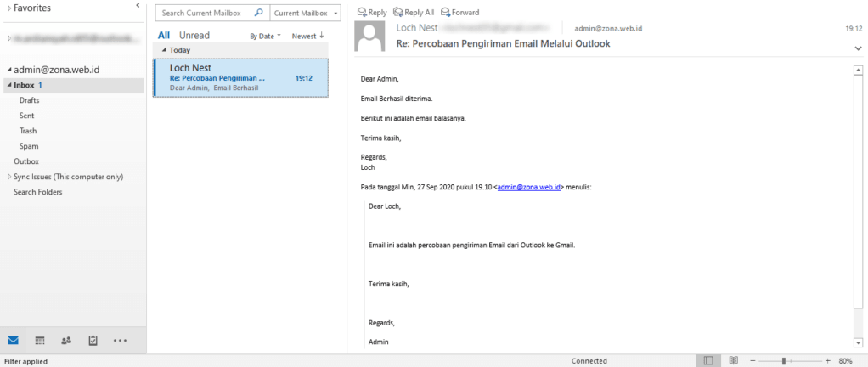This screenshot has width=868, height=367.
Task: Open Search Folders
Action: click(37, 192)
